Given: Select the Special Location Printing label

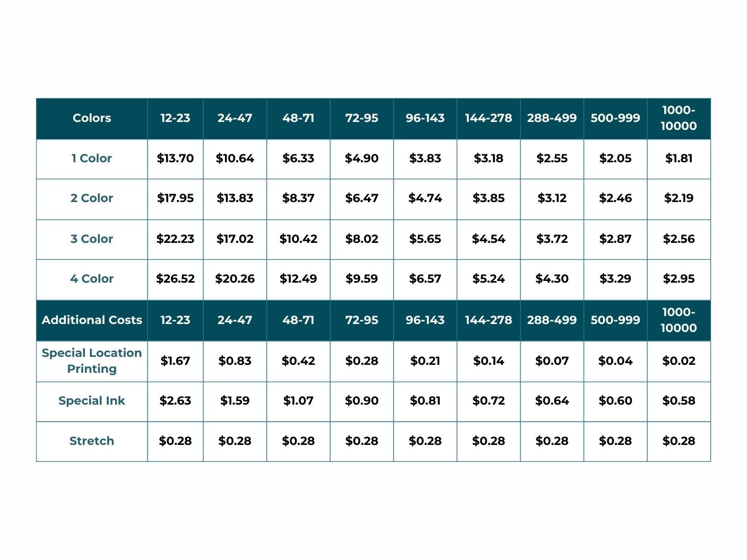Looking at the screenshot, I should click(x=92, y=361).
